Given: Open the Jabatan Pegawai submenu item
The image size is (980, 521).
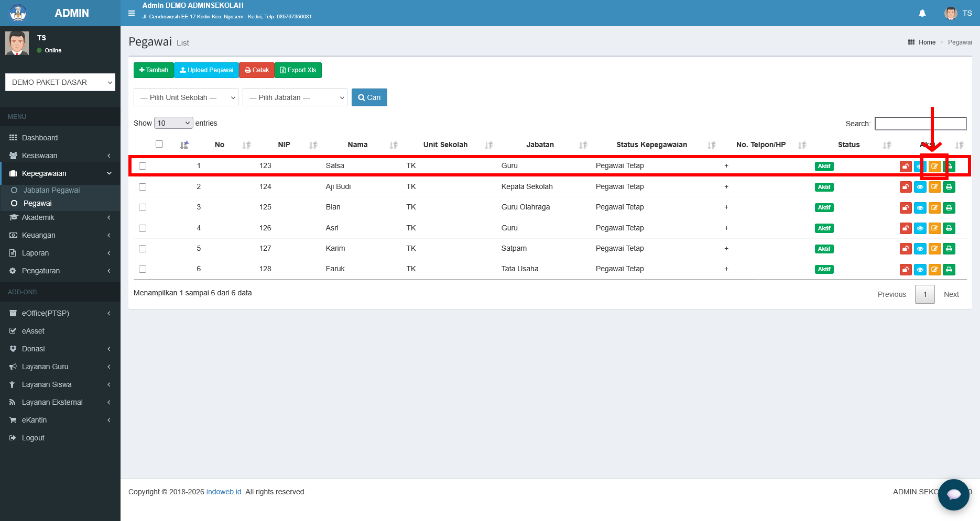Looking at the screenshot, I should 51,190.
